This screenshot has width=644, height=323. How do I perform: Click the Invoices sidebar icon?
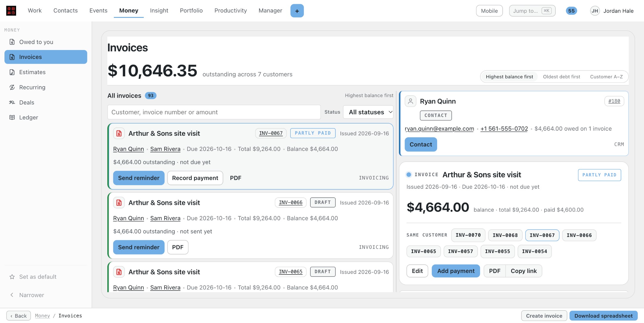click(12, 57)
